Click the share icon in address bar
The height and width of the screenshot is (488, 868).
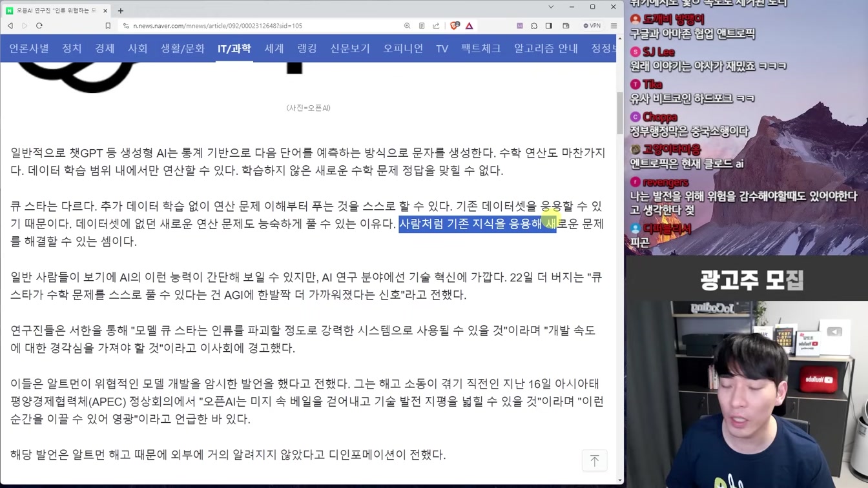coord(436,26)
